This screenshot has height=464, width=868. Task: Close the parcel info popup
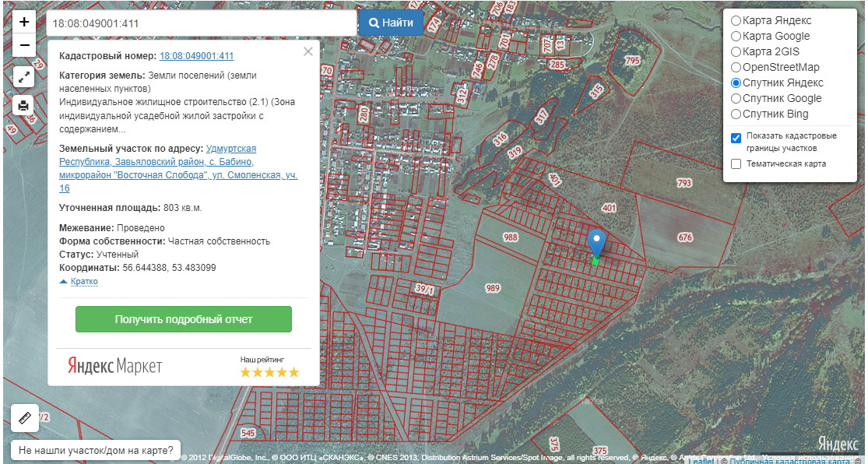[308, 51]
